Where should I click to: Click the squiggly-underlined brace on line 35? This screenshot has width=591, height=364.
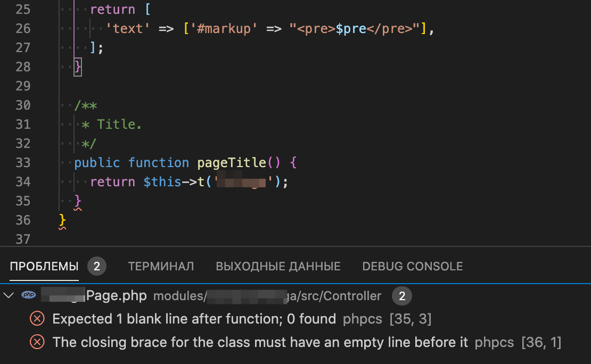78,202
